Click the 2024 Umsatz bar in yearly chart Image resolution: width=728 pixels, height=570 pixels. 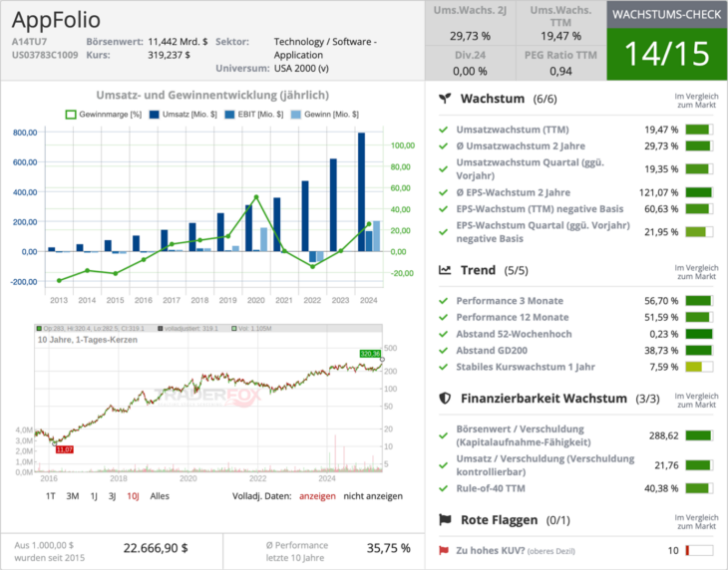point(361,192)
